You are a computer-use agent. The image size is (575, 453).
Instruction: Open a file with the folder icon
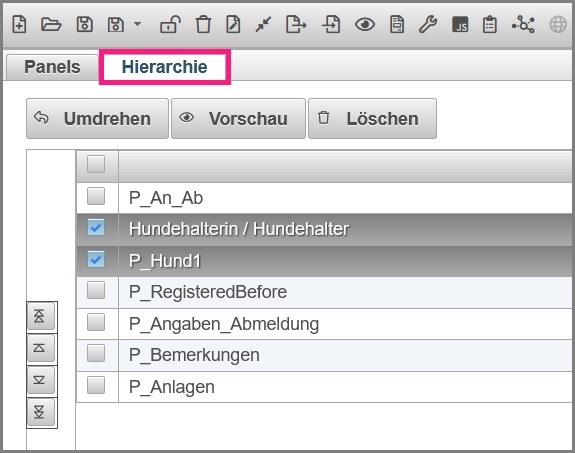(x=51, y=25)
